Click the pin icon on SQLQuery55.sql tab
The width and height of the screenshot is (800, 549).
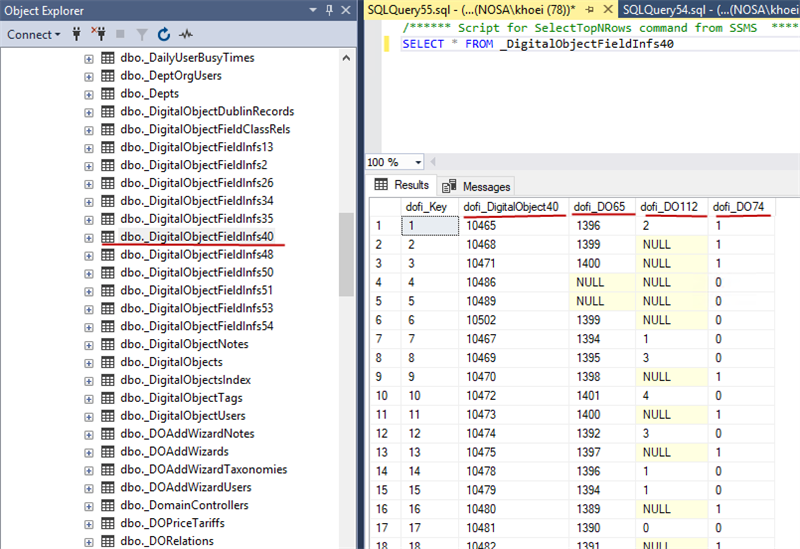[x=587, y=10]
